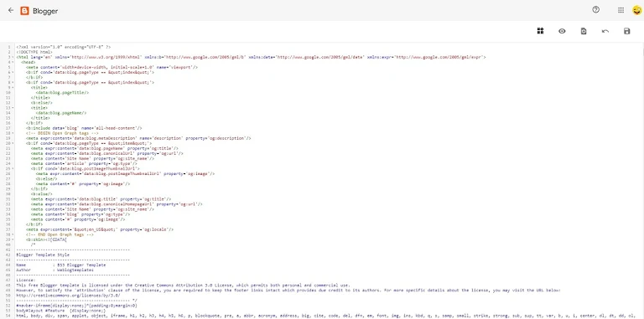Click the canonicalHomepageUrl meta line
Image resolution: width=644 pixels, height=319 pixels.
coord(117,203)
